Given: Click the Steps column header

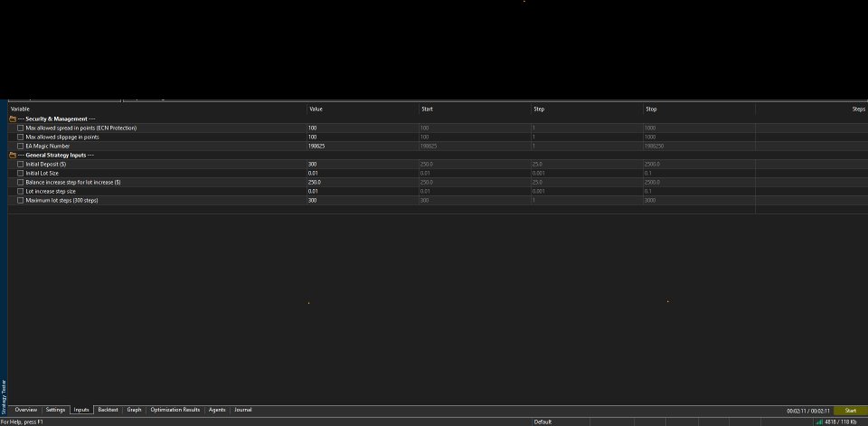Looking at the screenshot, I should click(812, 109).
